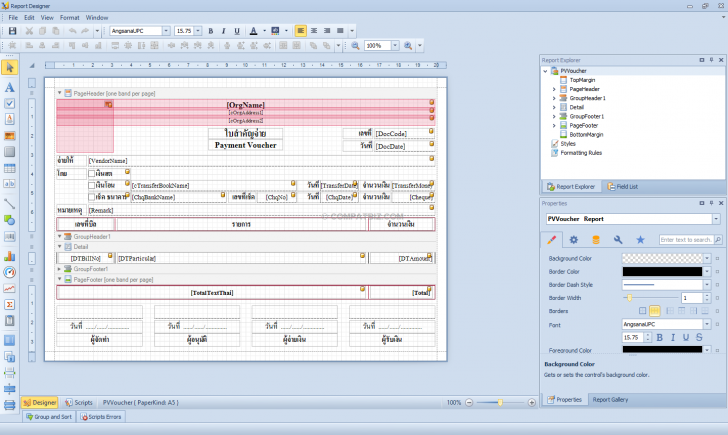Image resolution: width=728 pixels, height=435 pixels.
Task: Click the black Border Color swatch
Action: (661, 271)
